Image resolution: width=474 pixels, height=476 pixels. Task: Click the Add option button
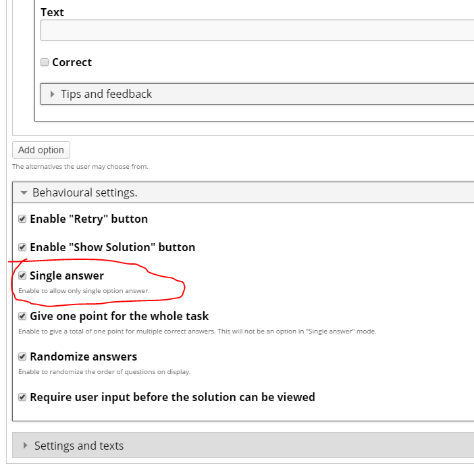point(41,150)
